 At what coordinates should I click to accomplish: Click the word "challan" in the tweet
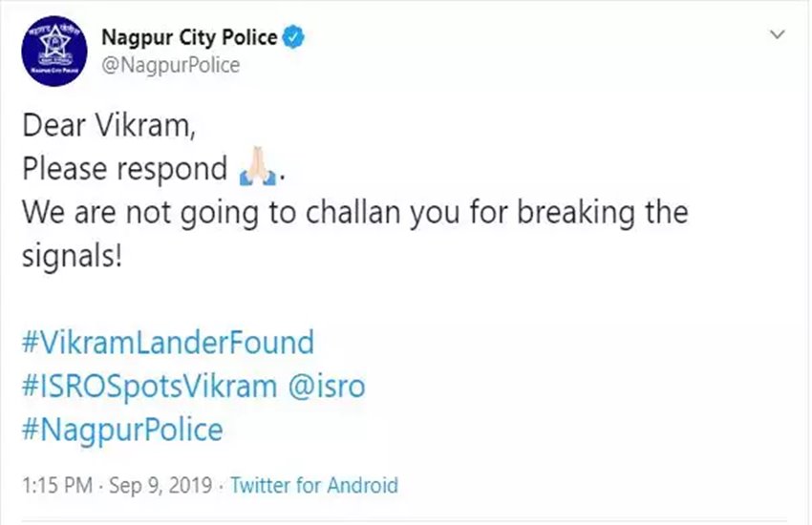[x=353, y=212]
